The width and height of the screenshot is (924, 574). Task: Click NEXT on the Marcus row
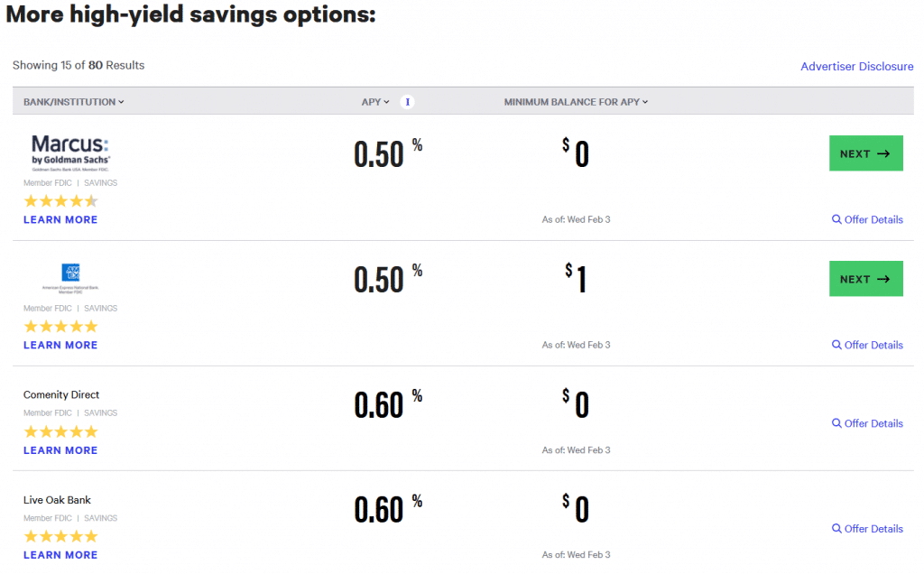865,153
